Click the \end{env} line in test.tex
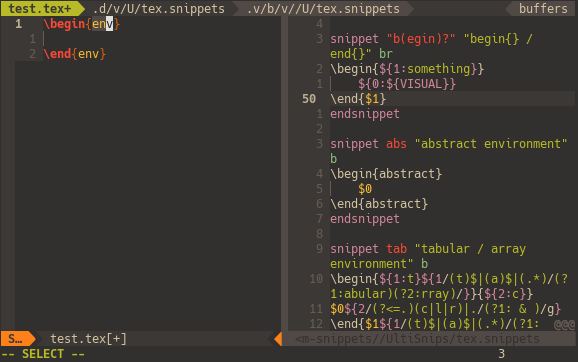This screenshot has width=578, height=362. (x=74, y=54)
